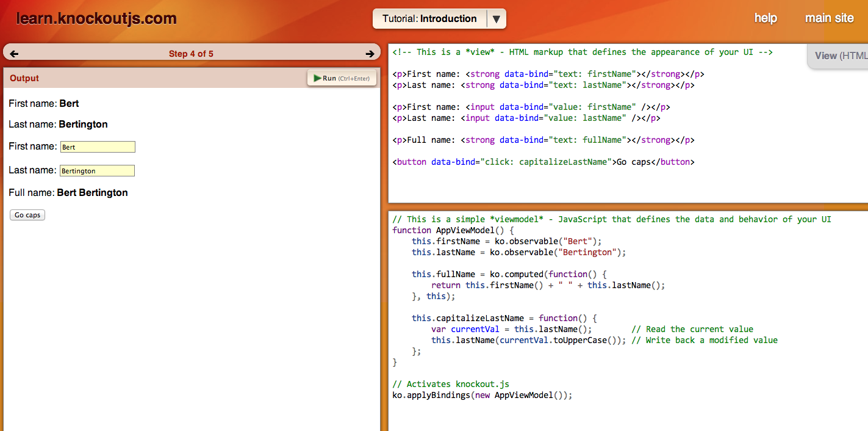Click the "var currentVal = this.lastName();" statement
This screenshot has width=868, height=431.
(x=512, y=330)
